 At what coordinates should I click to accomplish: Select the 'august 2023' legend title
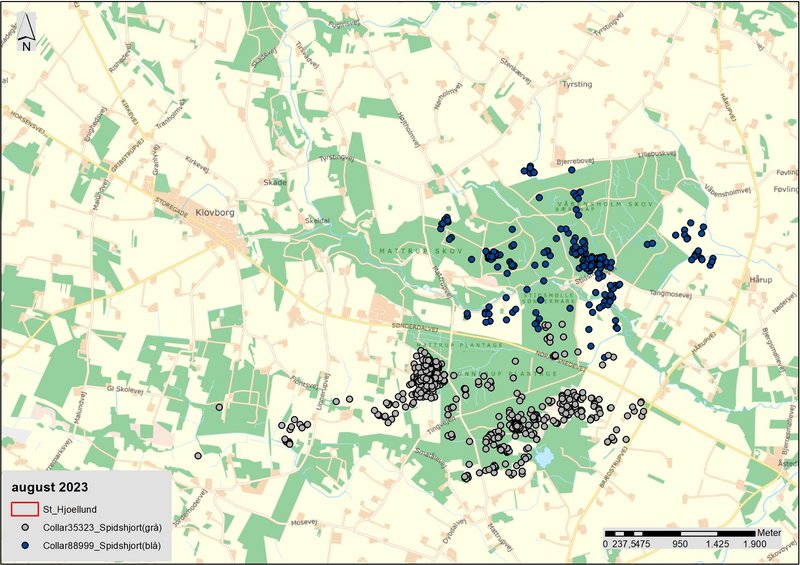pos(44,487)
